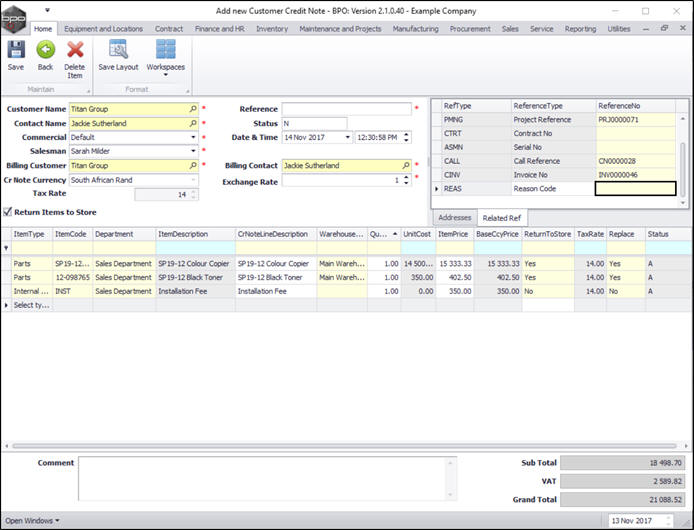Open the Equipment and Locations tab
This screenshot has height=530, width=694.
pos(104,29)
